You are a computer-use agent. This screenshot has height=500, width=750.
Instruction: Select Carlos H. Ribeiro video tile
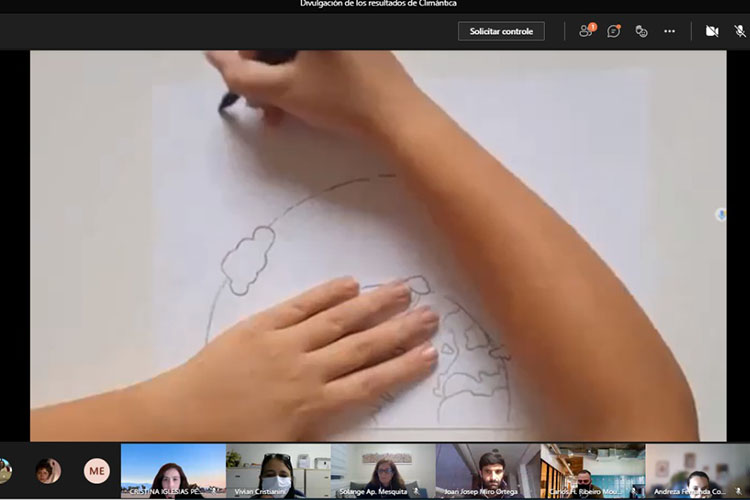pyautogui.click(x=593, y=471)
